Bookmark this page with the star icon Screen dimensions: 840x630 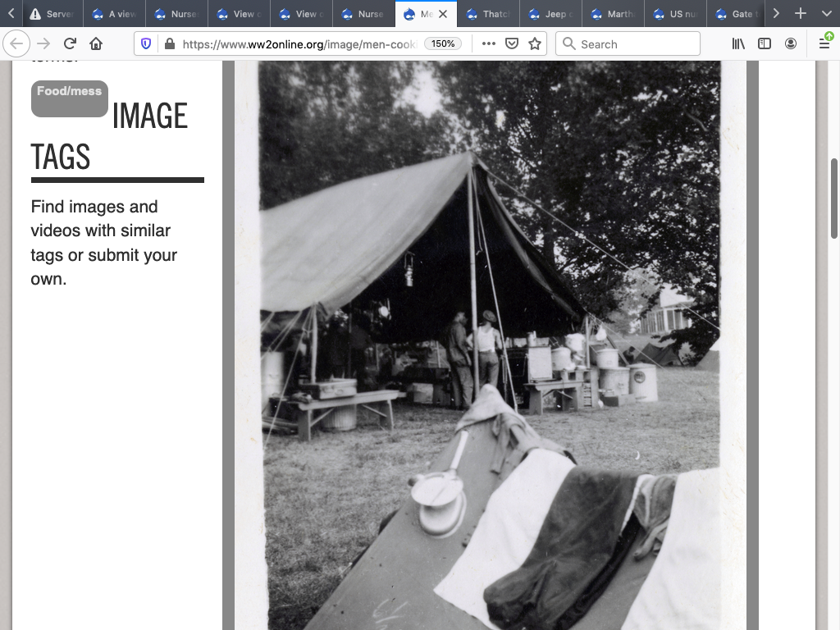click(x=535, y=44)
